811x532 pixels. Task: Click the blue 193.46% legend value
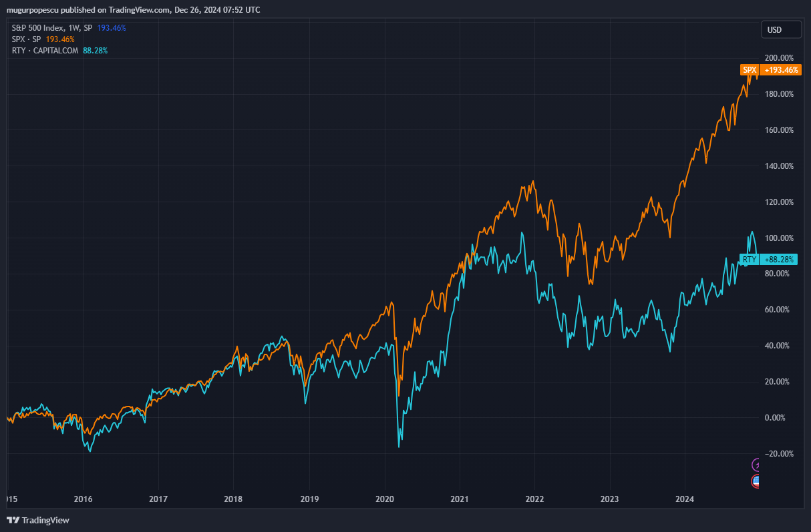(112, 28)
